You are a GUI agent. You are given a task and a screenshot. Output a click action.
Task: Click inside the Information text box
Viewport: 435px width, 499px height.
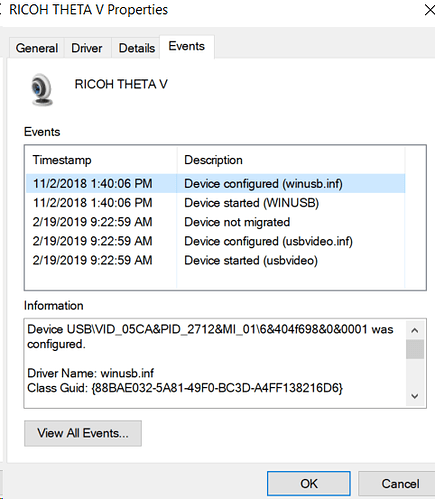[x=215, y=363]
